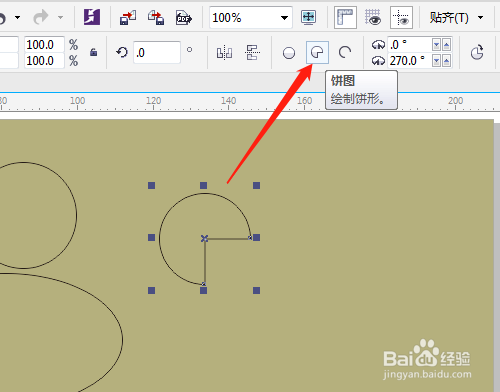Click the mirror horizontally icon
Image resolution: width=500 pixels, height=392 pixels.
[x=224, y=53]
